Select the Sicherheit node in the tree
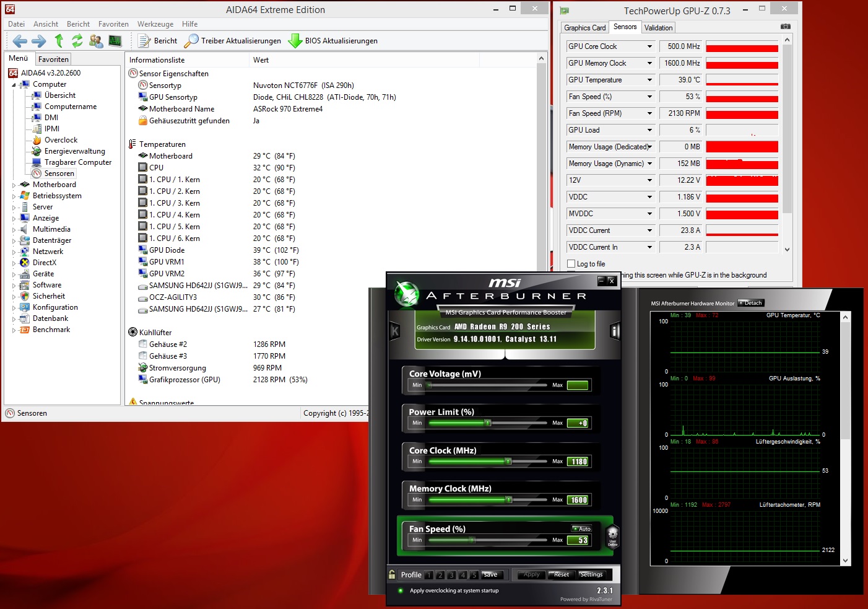 49,296
